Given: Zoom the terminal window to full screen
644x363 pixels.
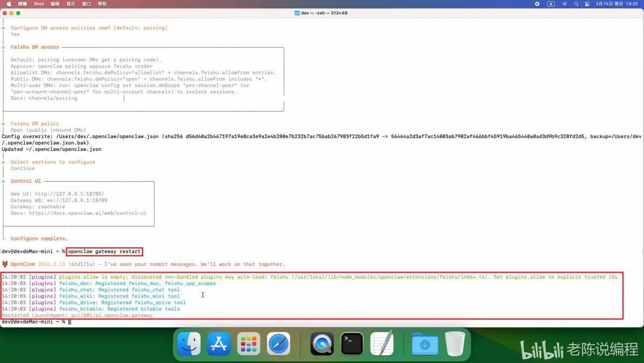Looking at the screenshot, I should coord(18,13).
